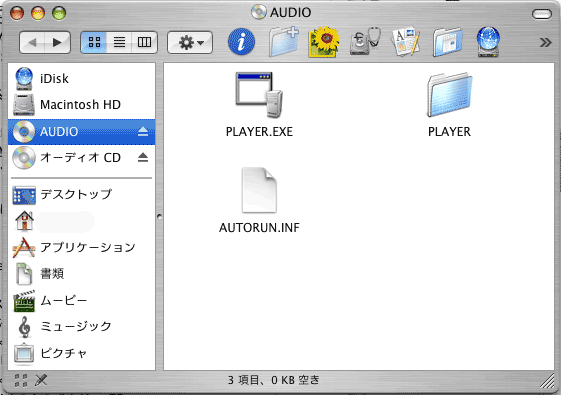Go forward with the right arrow button
561x395 pixels.
click(x=58, y=43)
